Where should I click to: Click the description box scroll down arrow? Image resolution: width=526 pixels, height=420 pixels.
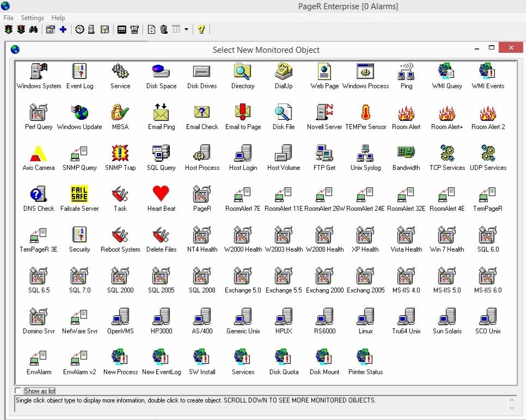tap(512, 407)
